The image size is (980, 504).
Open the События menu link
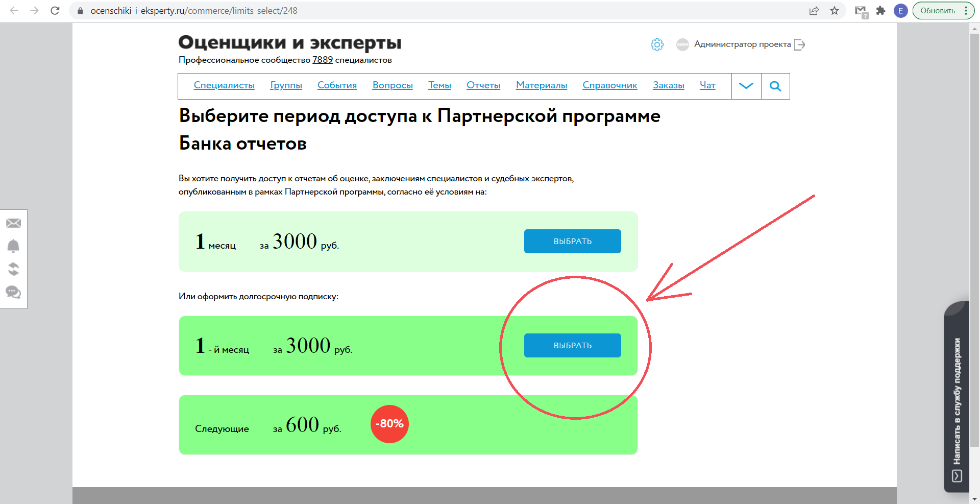coord(337,85)
